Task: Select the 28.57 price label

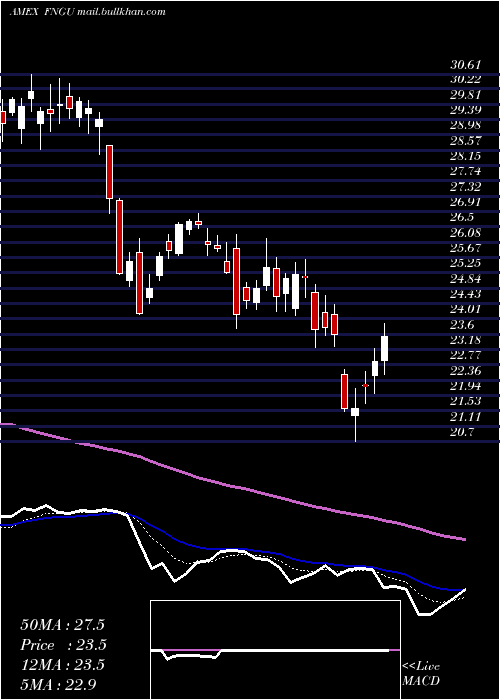Action: (x=466, y=141)
